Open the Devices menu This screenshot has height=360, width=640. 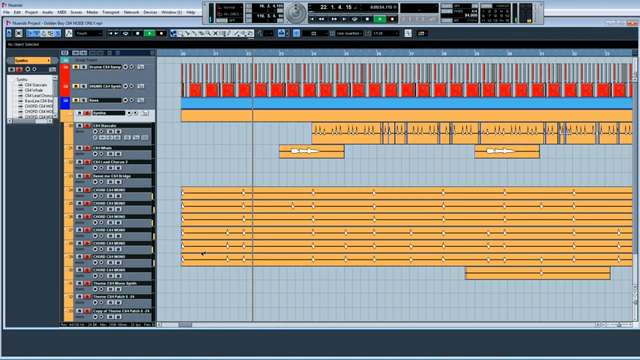click(x=150, y=12)
